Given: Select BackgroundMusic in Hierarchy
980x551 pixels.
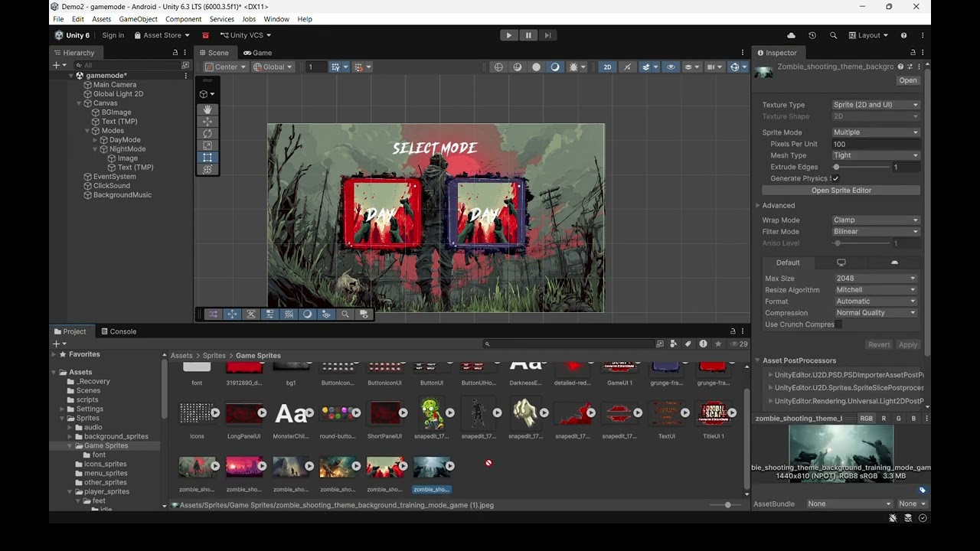Looking at the screenshot, I should pyautogui.click(x=122, y=195).
